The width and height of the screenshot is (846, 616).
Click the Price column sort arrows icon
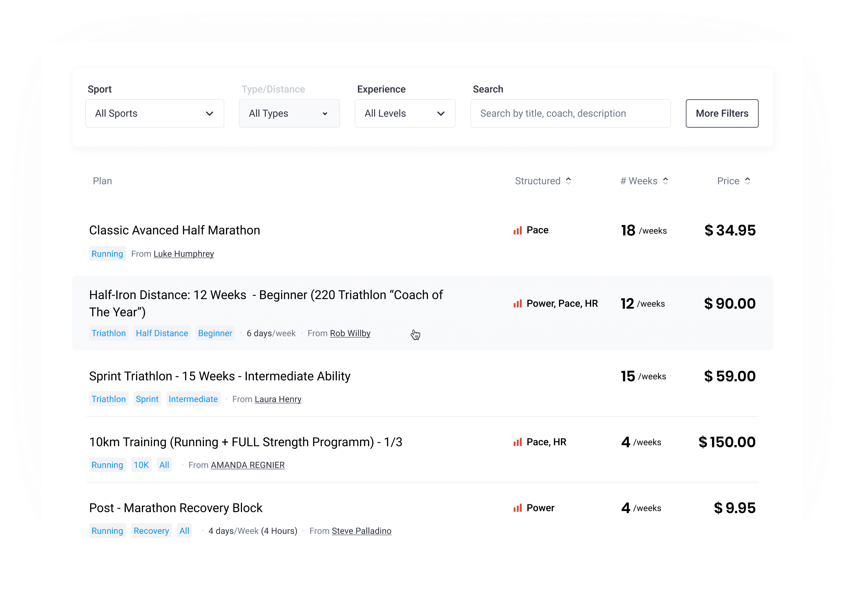click(747, 181)
